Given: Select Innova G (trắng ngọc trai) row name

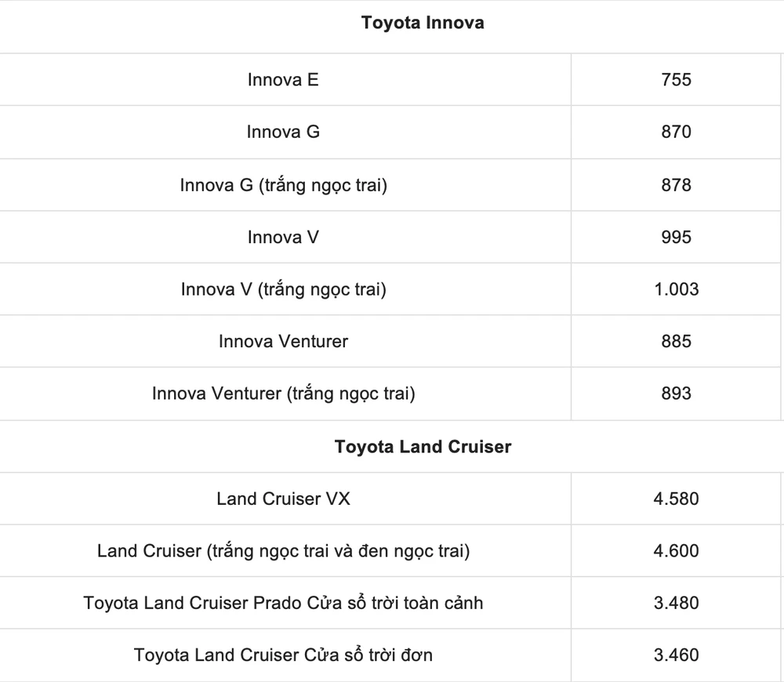Looking at the screenshot, I should tap(283, 185).
